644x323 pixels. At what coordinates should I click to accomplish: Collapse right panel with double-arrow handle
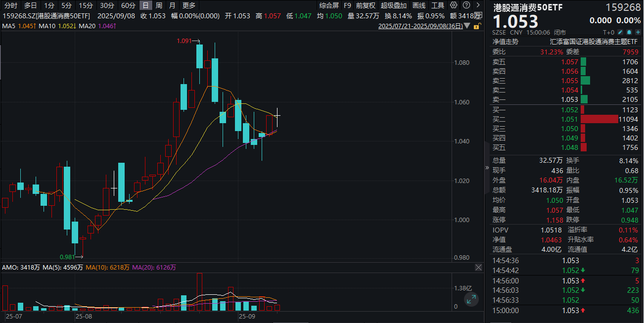click(x=487, y=168)
